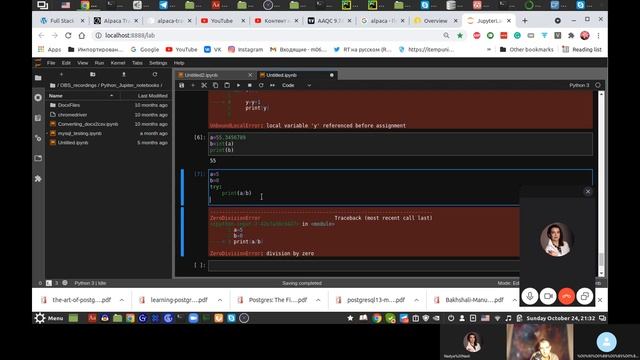The image size is (640, 360).
Task: Open mysql_testing.ipynb in file list
Action: point(80,133)
